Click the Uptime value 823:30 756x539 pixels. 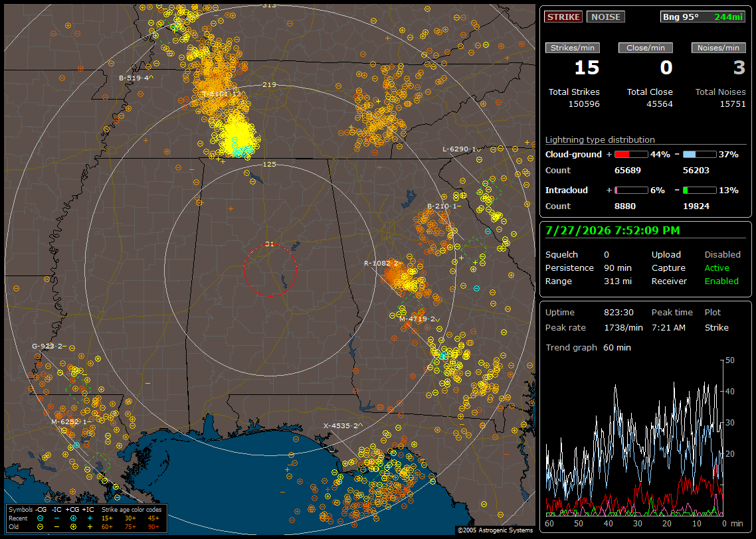point(618,313)
